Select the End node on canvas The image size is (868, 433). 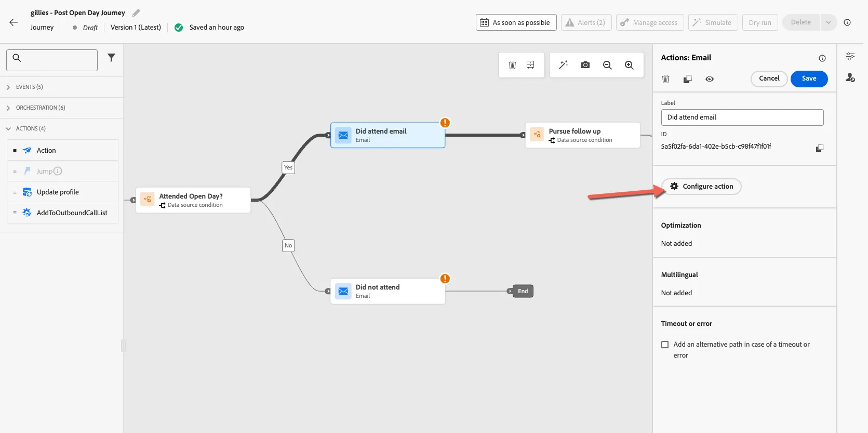(523, 291)
